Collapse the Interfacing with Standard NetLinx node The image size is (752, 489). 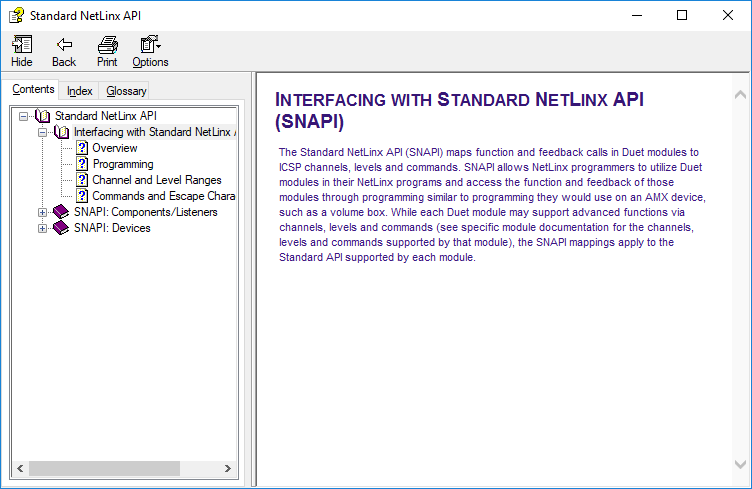[42, 132]
